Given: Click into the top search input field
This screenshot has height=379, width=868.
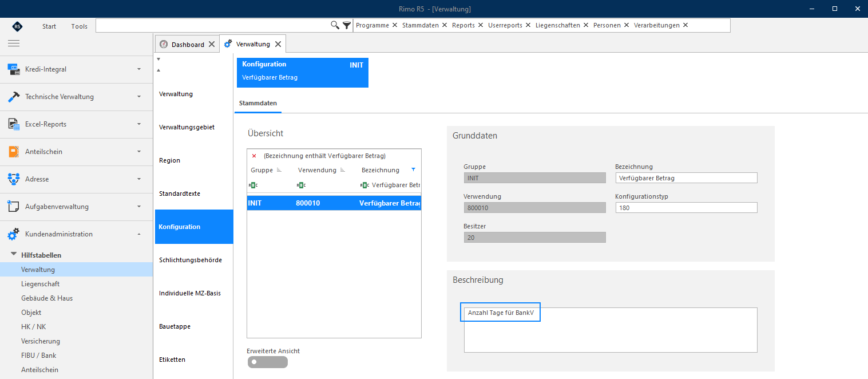Looking at the screenshot, I should coord(212,25).
